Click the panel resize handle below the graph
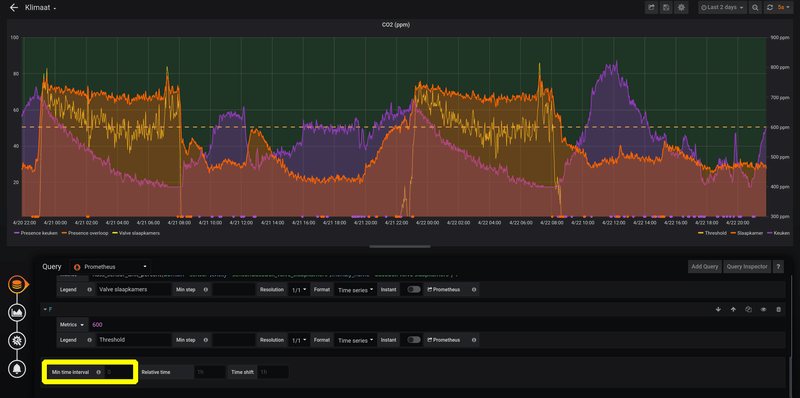Screen dimensions: 800x398 tap(399, 246)
